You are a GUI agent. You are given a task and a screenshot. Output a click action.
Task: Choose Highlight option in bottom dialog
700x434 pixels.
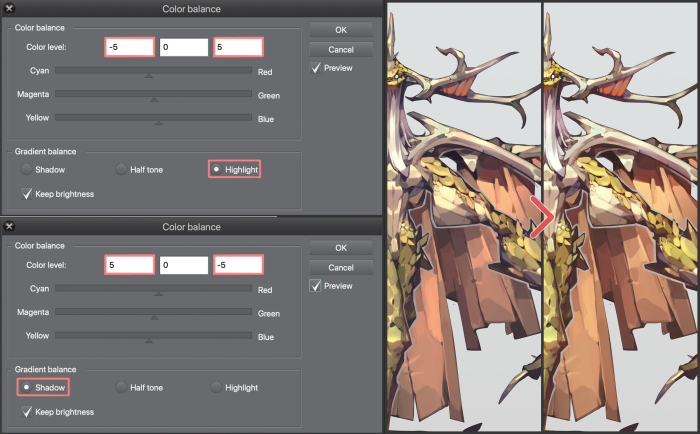tap(216, 387)
